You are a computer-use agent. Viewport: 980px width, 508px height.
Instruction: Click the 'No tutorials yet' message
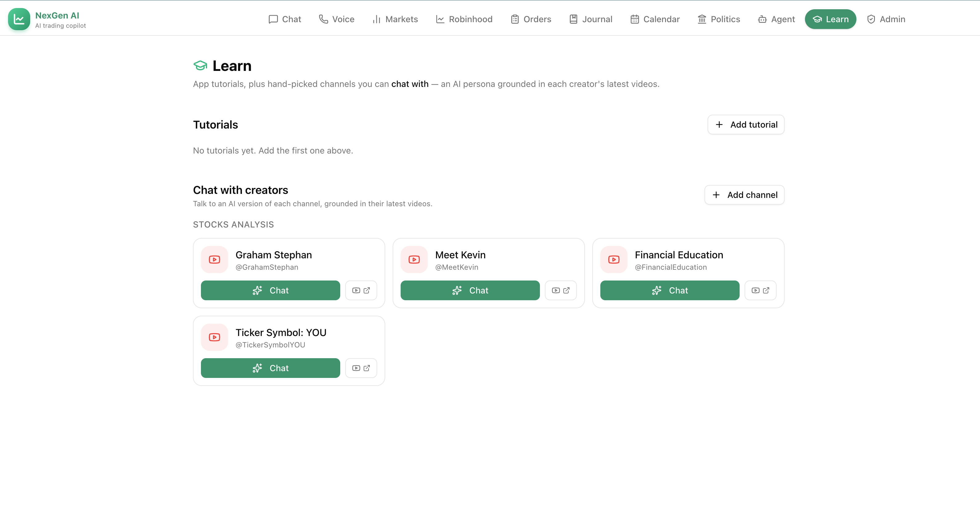(x=273, y=151)
